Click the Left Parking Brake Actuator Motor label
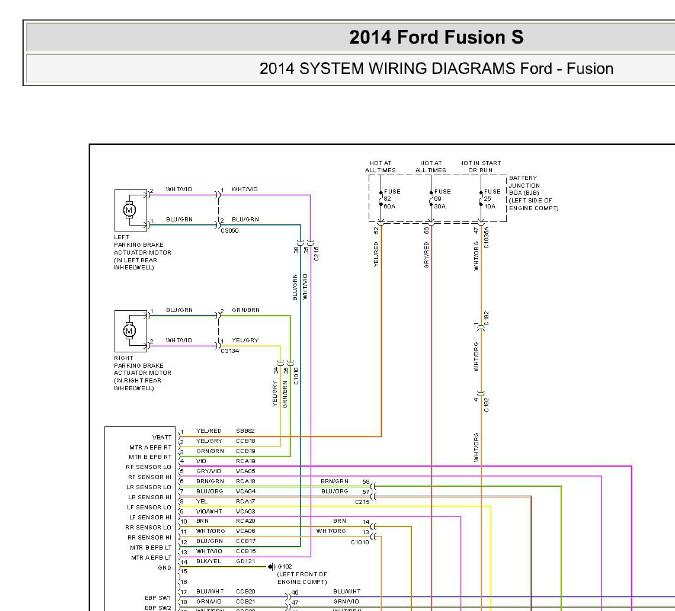The height and width of the screenshot is (611, 675). click(x=142, y=252)
